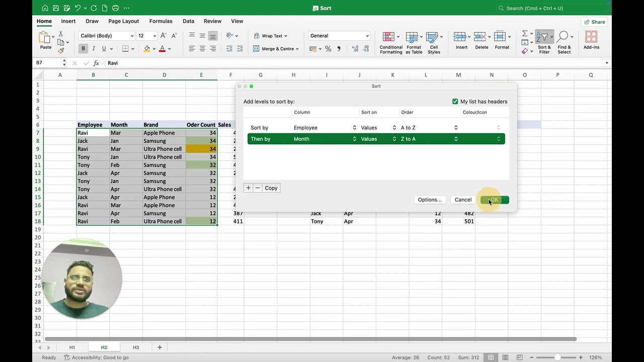The width and height of the screenshot is (644, 362).
Task: Click the Name Box showing B7
Action: [x=49, y=63]
